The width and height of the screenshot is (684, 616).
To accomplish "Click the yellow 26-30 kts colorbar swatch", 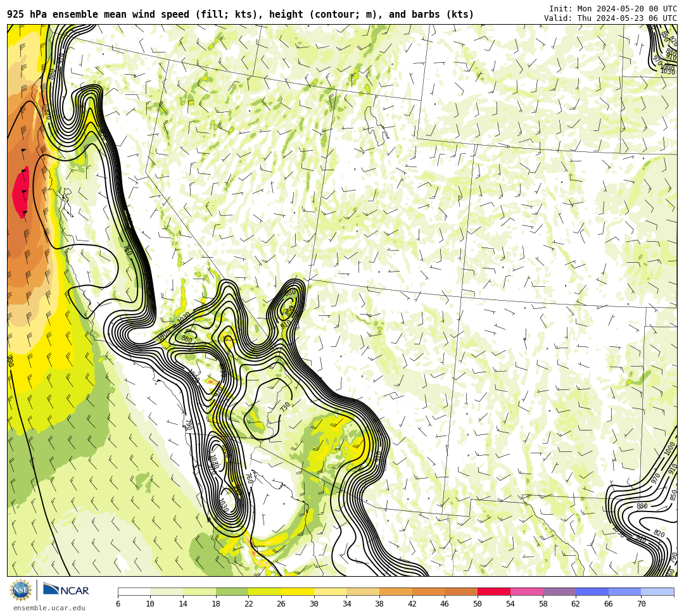I will coord(298,591).
